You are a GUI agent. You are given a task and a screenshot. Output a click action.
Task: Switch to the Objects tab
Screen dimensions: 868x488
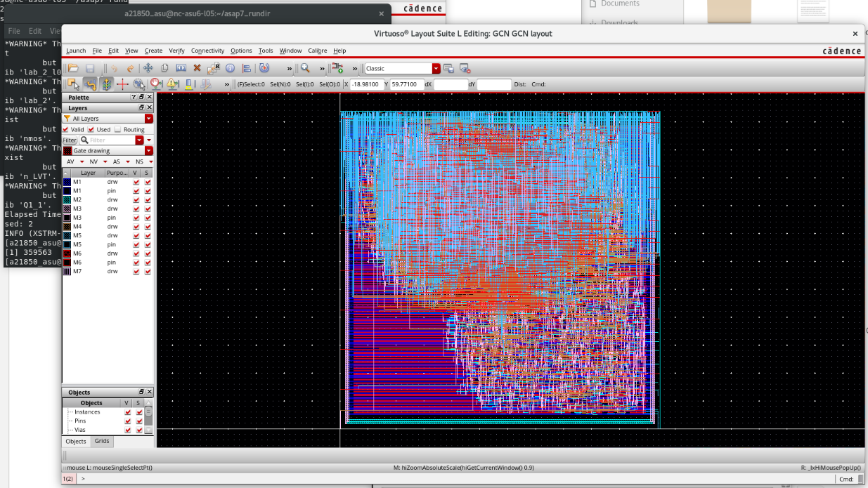click(76, 441)
